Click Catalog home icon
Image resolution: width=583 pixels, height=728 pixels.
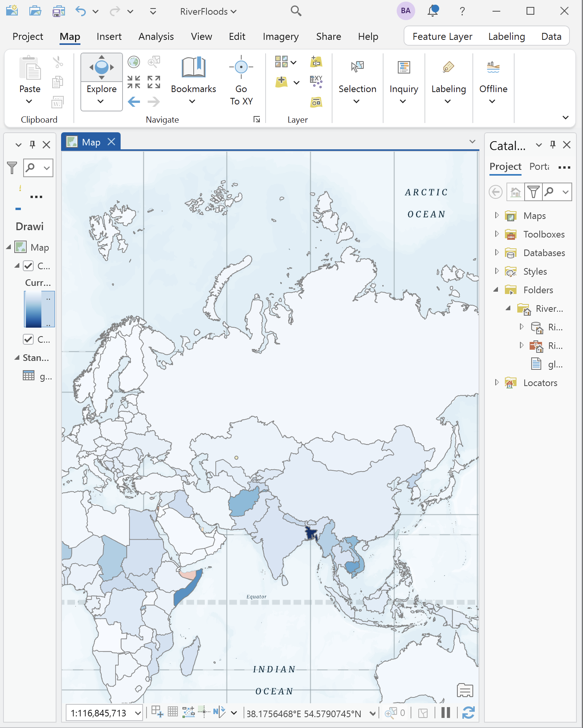pos(516,192)
